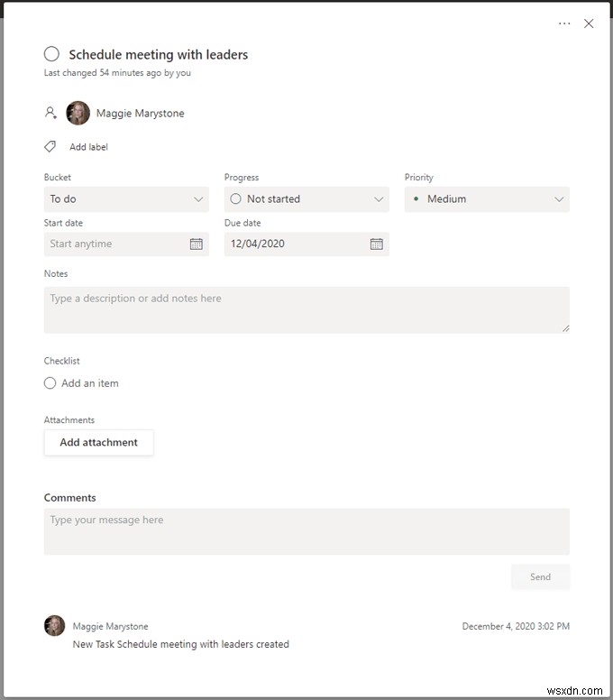The image size is (613, 700).
Task: Click Add an item checklist circle
Action: tap(50, 383)
